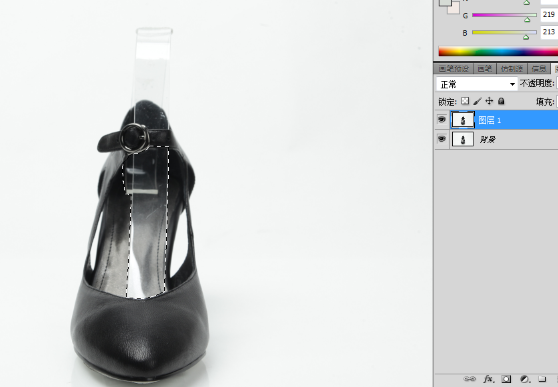558x387 pixels.
Task: Toggle lock all padlock icon
Action: pyautogui.click(x=501, y=101)
